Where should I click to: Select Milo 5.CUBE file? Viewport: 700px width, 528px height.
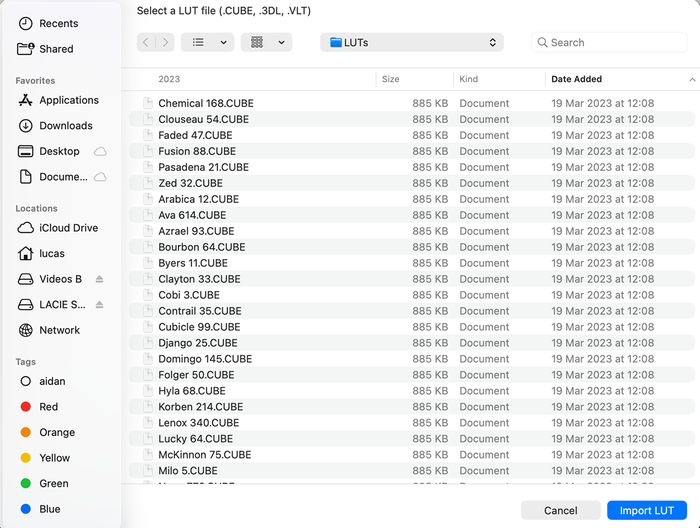coord(412,471)
